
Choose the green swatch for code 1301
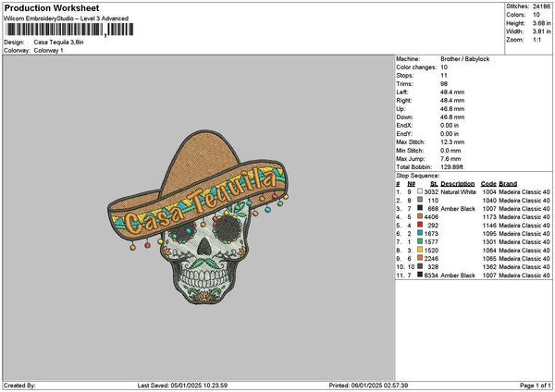420,241
